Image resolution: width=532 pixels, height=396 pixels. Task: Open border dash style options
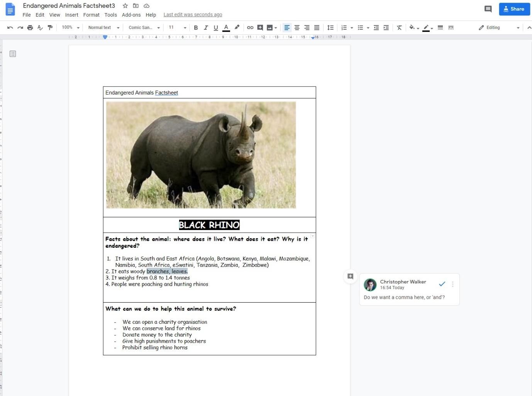[x=451, y=27]
